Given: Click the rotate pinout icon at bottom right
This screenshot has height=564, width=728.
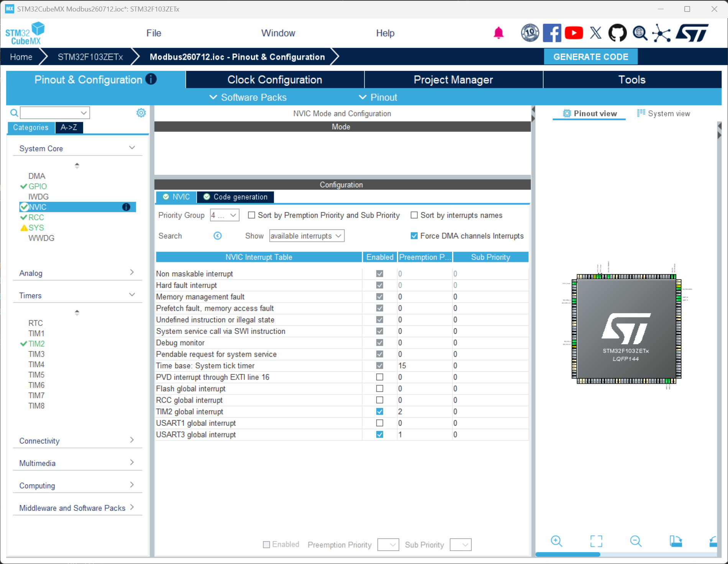Looking at the screenshot, I should [x=713, y=541].
